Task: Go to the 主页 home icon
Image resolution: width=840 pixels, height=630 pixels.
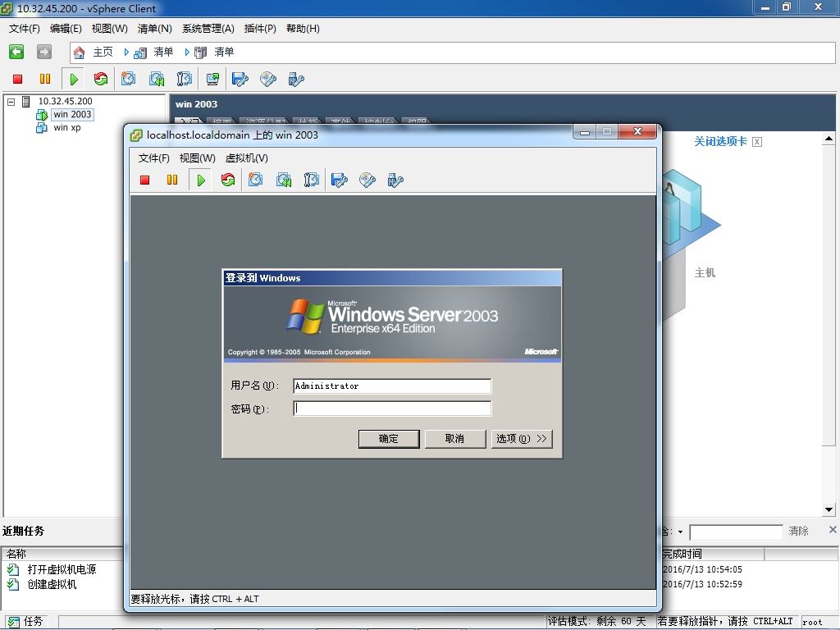Action: tap(80, 52)
